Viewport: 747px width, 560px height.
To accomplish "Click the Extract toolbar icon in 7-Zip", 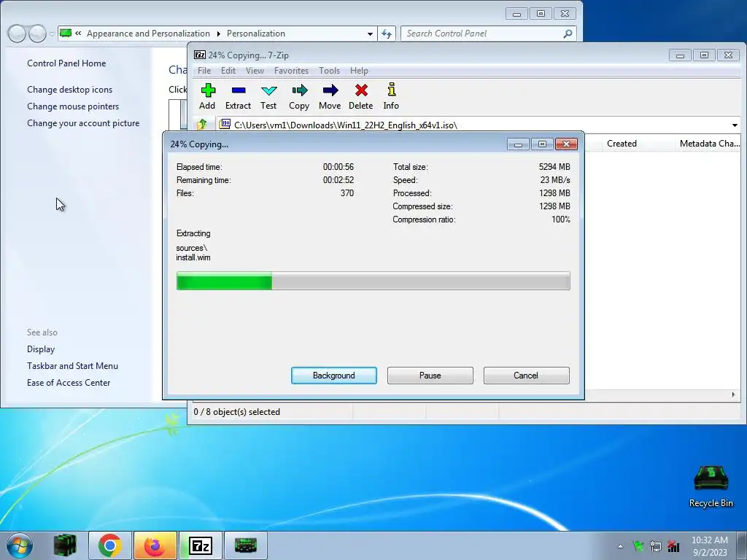I will (238, 96).
